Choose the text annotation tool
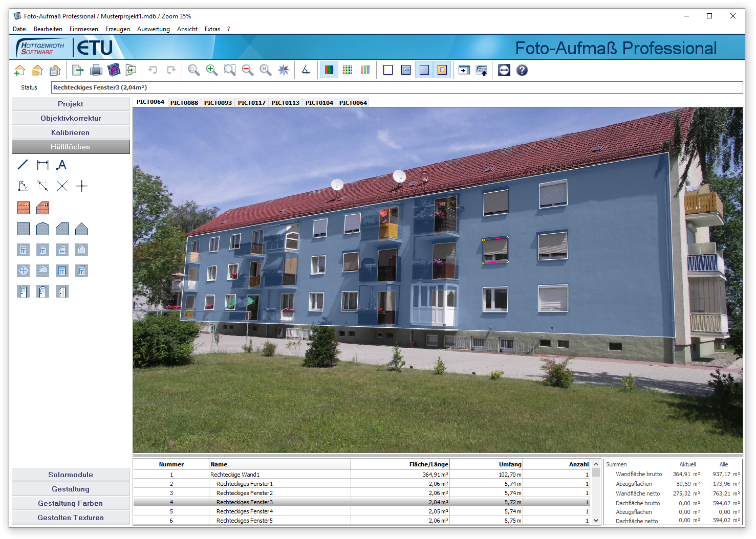 [x=62, y=165]
